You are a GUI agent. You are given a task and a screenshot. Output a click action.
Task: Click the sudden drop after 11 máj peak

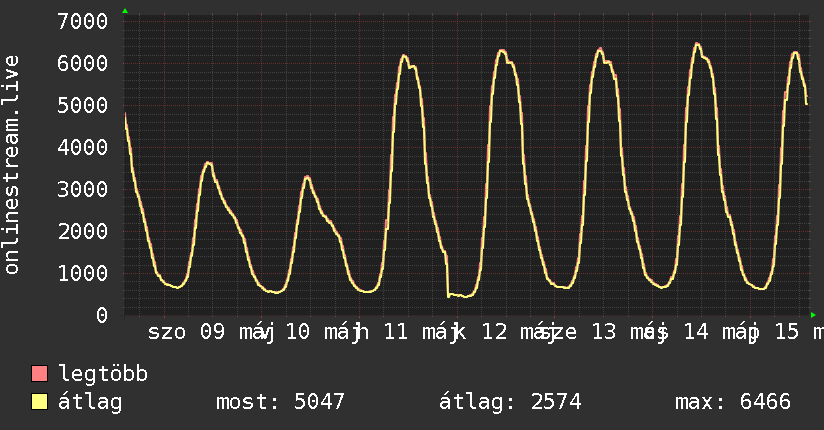point(448,275)
